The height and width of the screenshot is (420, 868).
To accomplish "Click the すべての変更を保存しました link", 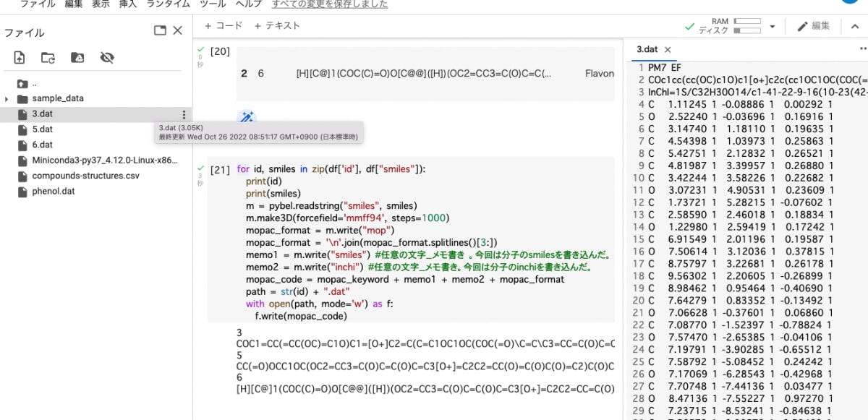I will point(328,4).
